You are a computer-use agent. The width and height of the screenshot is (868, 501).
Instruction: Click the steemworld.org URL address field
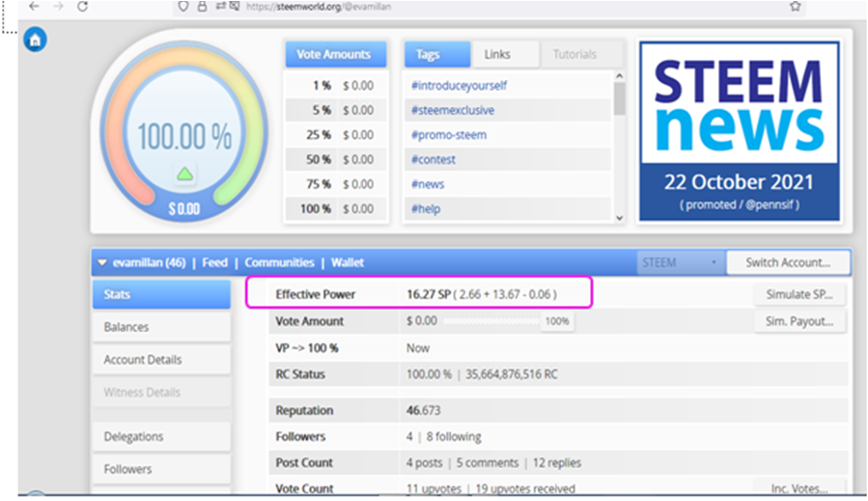click(x=319, y=7)
